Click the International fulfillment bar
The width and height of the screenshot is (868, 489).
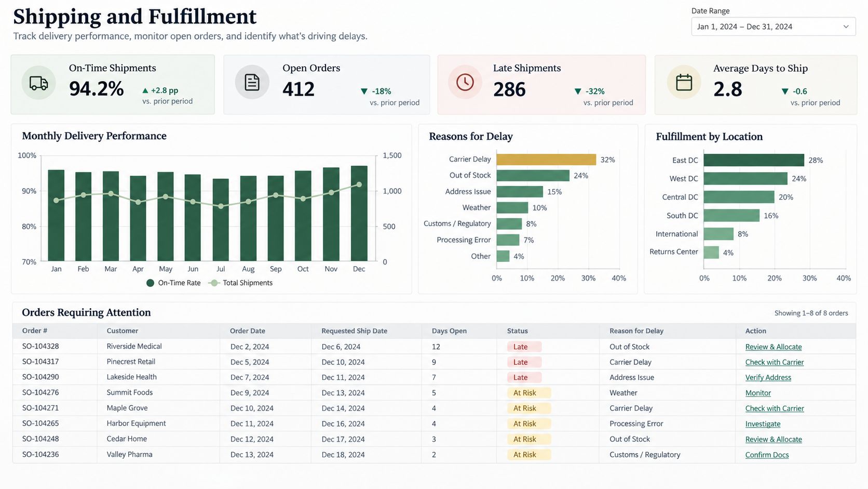point(718,234)
